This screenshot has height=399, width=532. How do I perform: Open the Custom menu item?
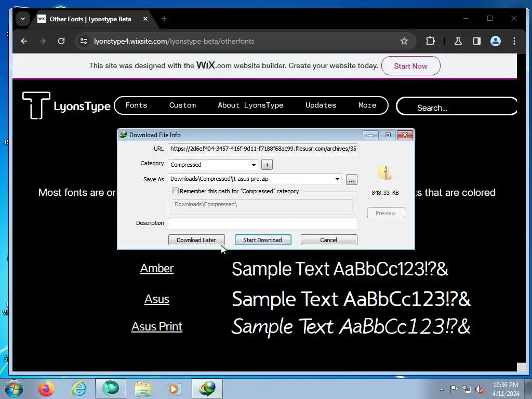(182, 105)
